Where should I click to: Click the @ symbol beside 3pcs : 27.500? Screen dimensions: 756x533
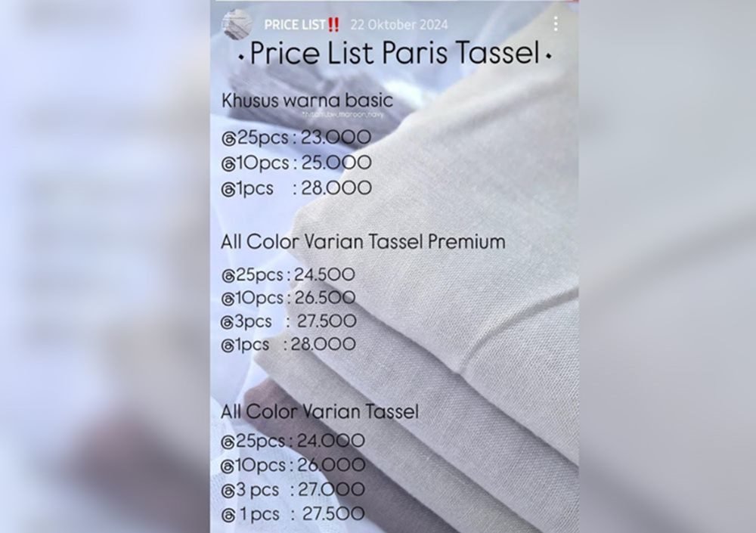(x=228, y=321)
